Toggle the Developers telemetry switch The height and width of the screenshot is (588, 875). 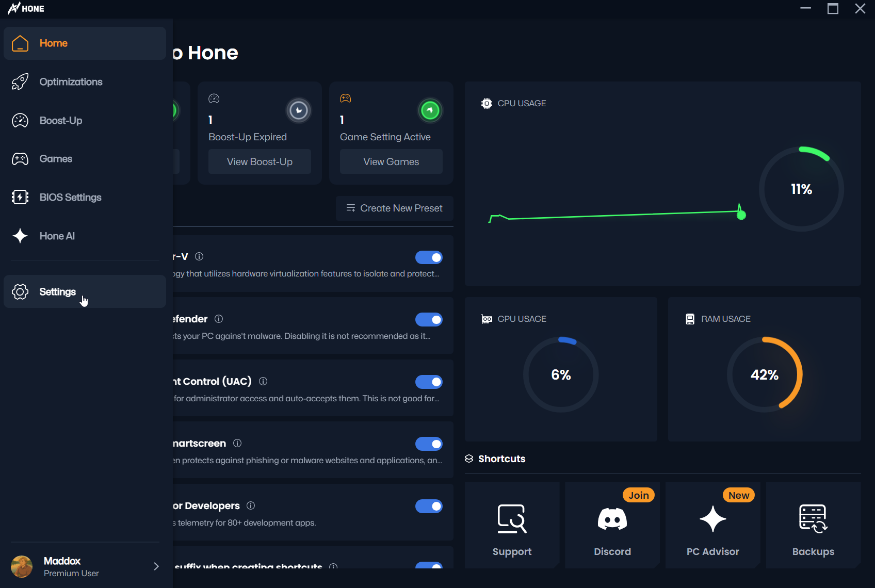coord(429,507)
